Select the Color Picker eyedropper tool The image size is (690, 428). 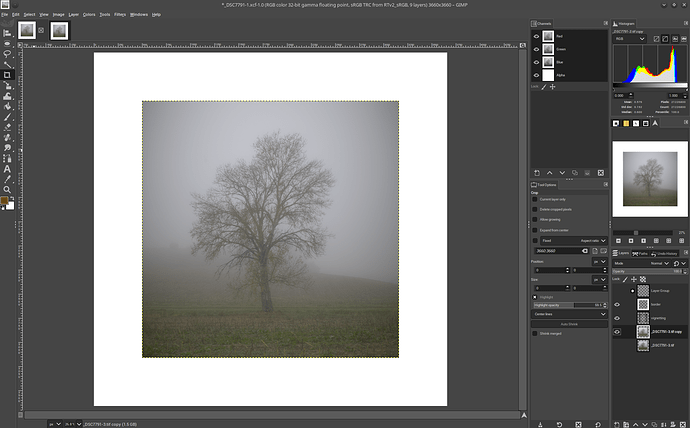[7, 179]
